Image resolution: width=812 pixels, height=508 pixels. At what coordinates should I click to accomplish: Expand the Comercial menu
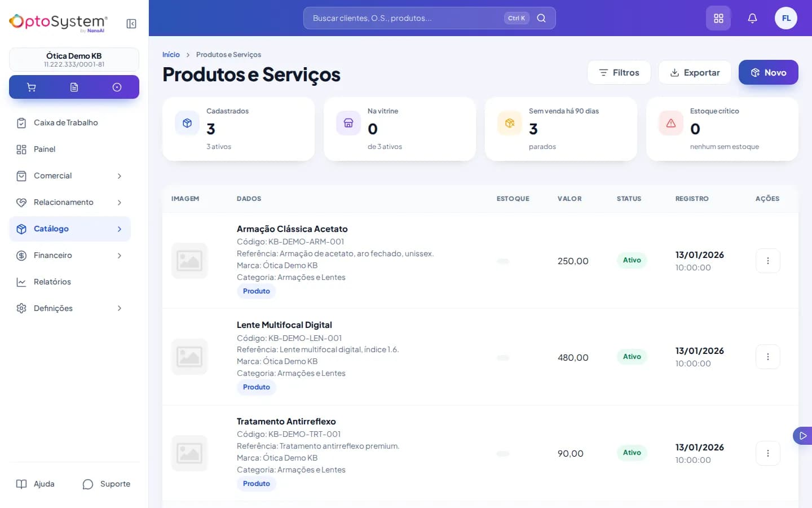pyautogui.click(x=70, y=176)
